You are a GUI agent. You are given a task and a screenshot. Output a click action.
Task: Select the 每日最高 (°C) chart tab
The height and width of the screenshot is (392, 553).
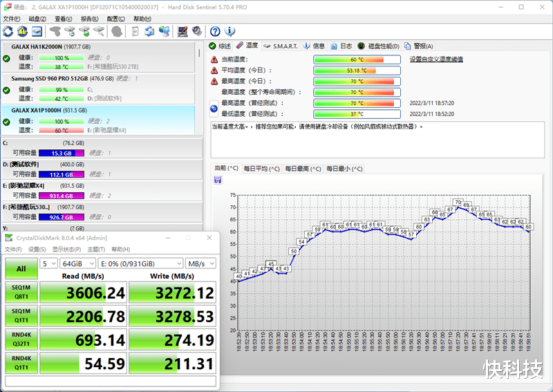pyautogui.click(x=303, y=169)
